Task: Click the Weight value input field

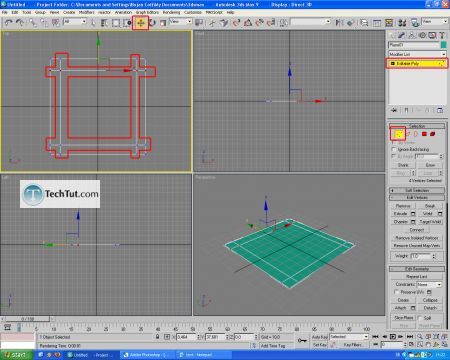Action: tap(421, 256)
